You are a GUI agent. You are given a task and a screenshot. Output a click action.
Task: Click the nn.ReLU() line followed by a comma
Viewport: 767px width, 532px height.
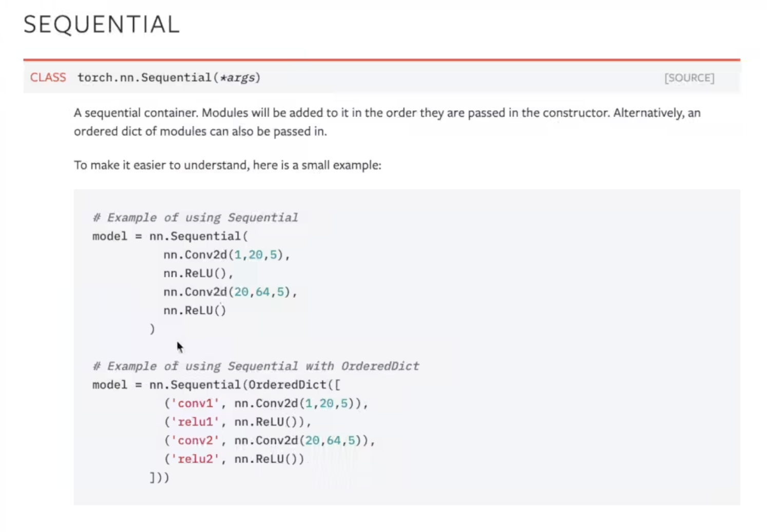pos(198,273)
